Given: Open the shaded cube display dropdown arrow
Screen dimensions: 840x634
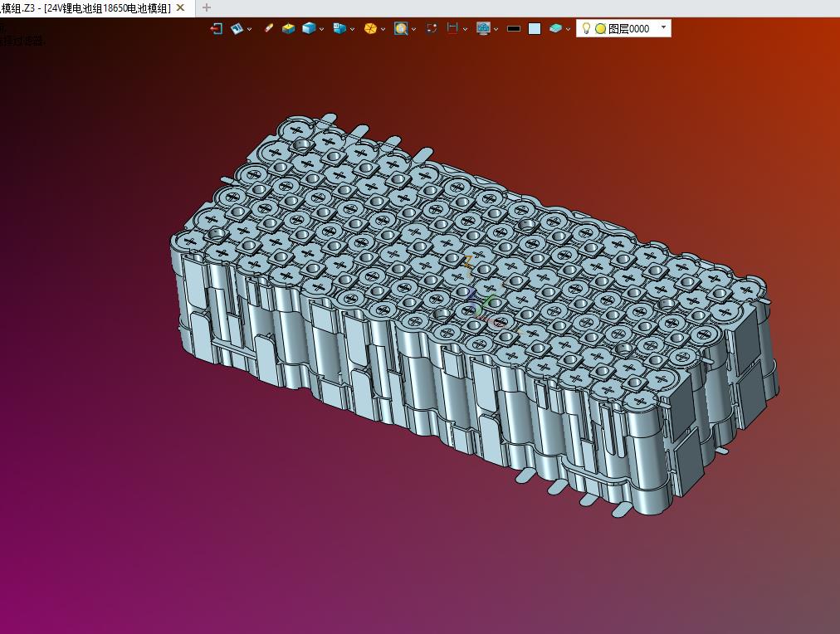Looking at the screenshot, I should click(x=321, y=29).
